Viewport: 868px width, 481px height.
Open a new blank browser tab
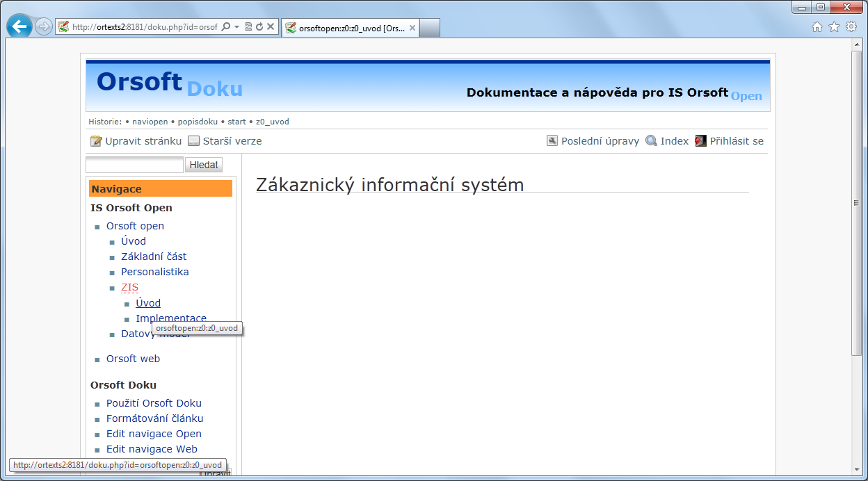coord(430,28)
